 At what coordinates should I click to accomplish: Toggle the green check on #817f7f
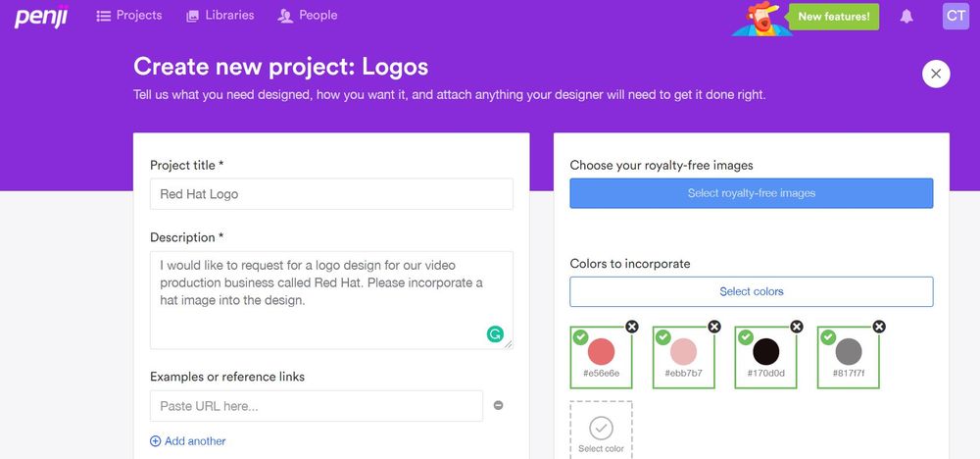click(x=828, y=337)
